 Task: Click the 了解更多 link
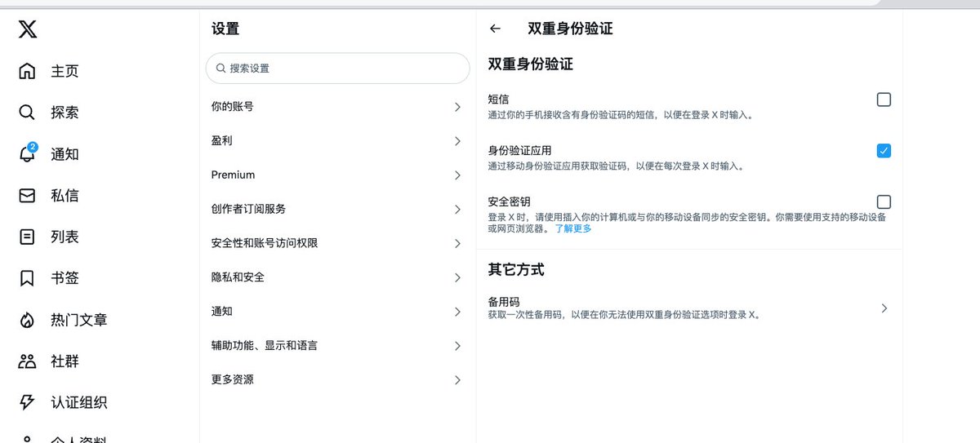click(573, 228)
